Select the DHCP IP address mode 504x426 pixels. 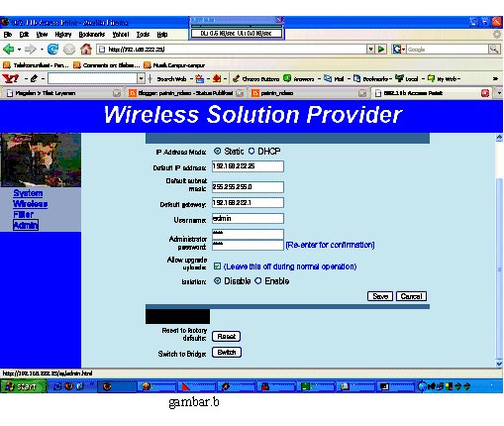pyautogui.click(x=252, y=151)
